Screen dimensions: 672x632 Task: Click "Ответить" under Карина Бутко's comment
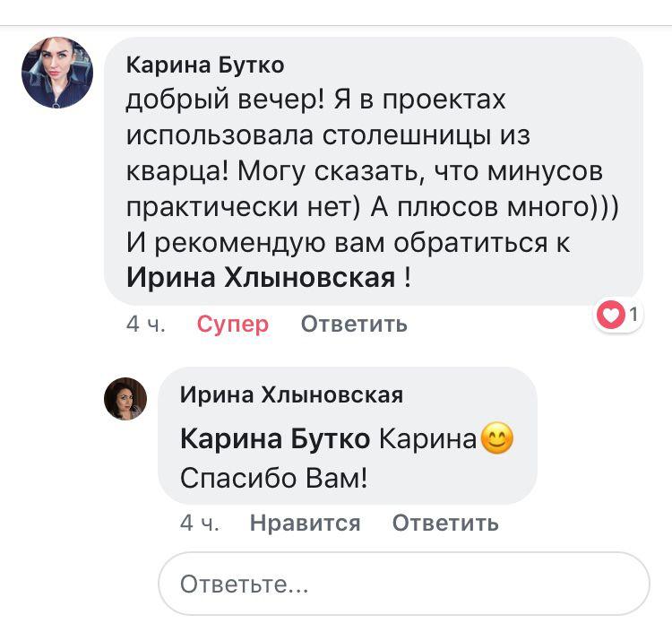coord(354,324)
